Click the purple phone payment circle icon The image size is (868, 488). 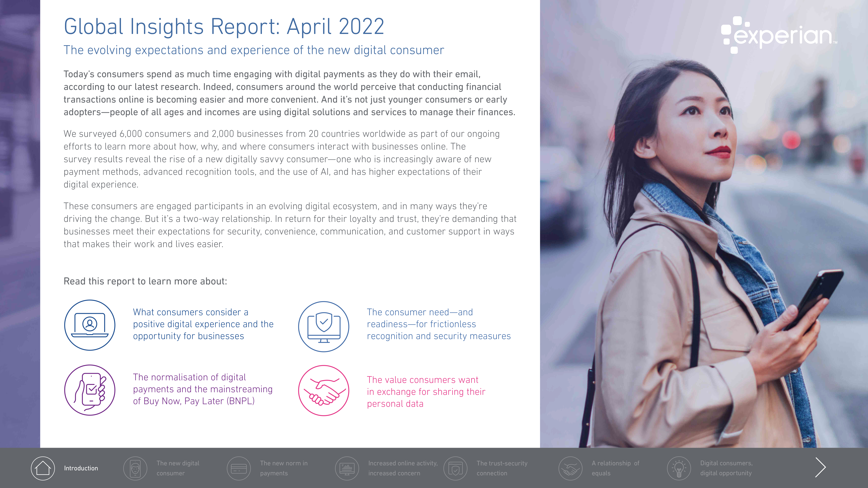click(x=90, y=390)
